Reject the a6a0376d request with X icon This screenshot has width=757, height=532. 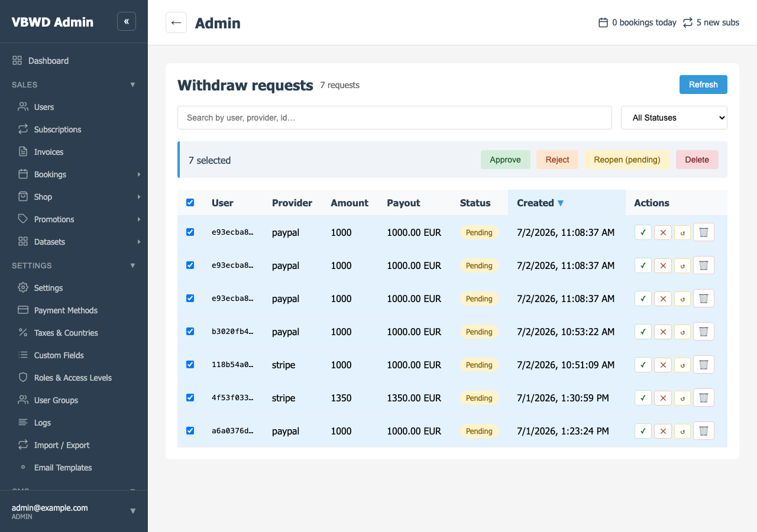(663, 431)
